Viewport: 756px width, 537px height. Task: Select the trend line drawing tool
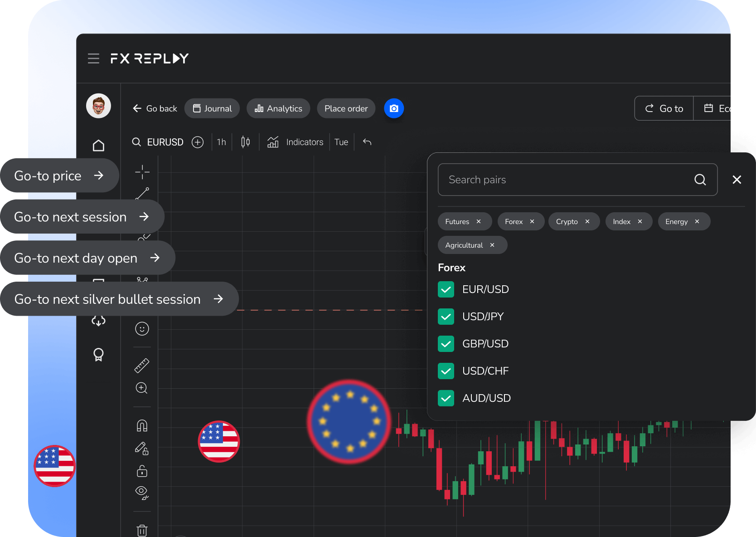point(142,194)
